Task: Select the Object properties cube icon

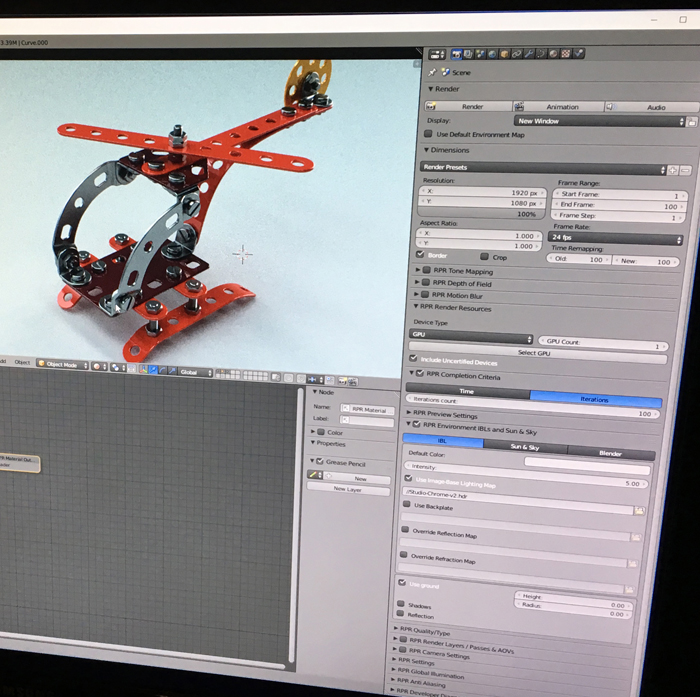Action: click(505, 54)
